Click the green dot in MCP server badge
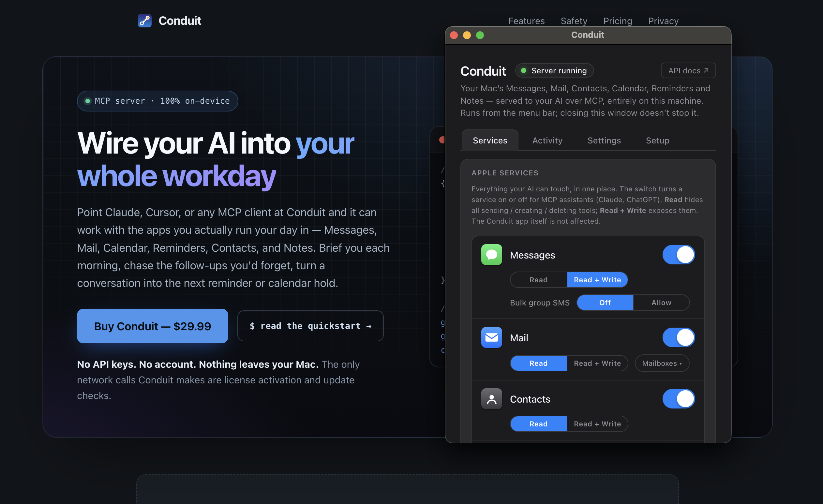The width and height of the screenshot is (823, 504). pos(87,101)
